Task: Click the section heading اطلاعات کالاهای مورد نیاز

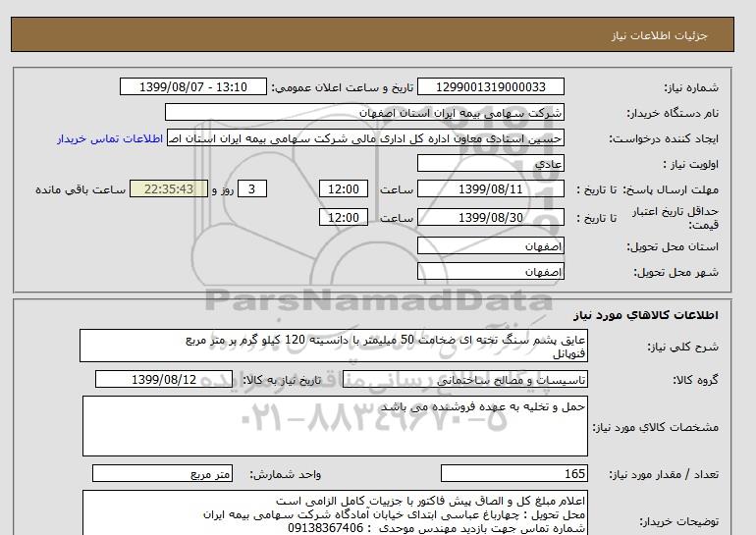Action: pos(646,315)
